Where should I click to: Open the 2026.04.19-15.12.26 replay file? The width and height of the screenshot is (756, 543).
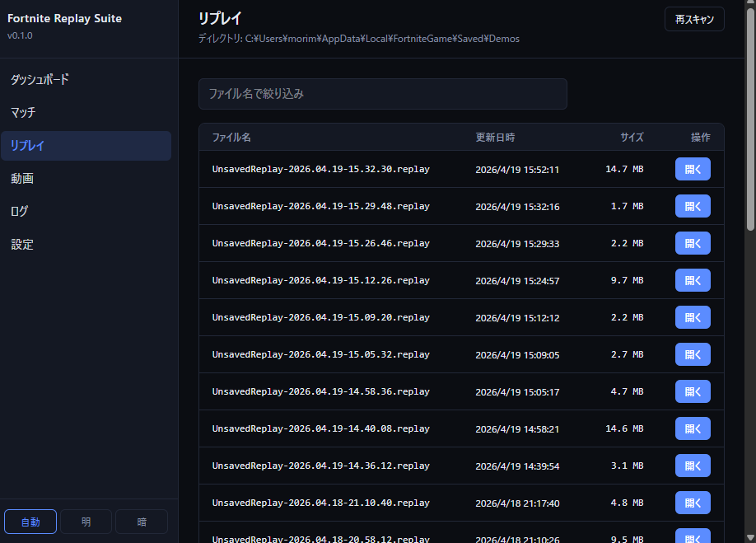692,281
